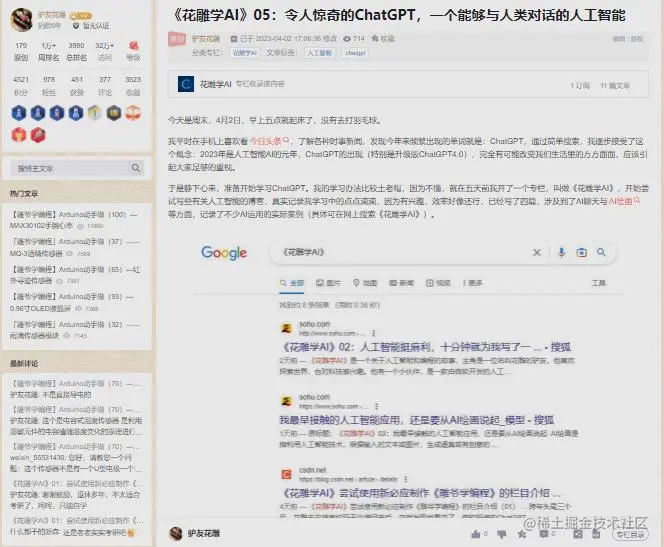This screenshot has width=664, height=547.
Task: Open hot article Arduino动手做 (93) OLED
Action: click(72, 302)
